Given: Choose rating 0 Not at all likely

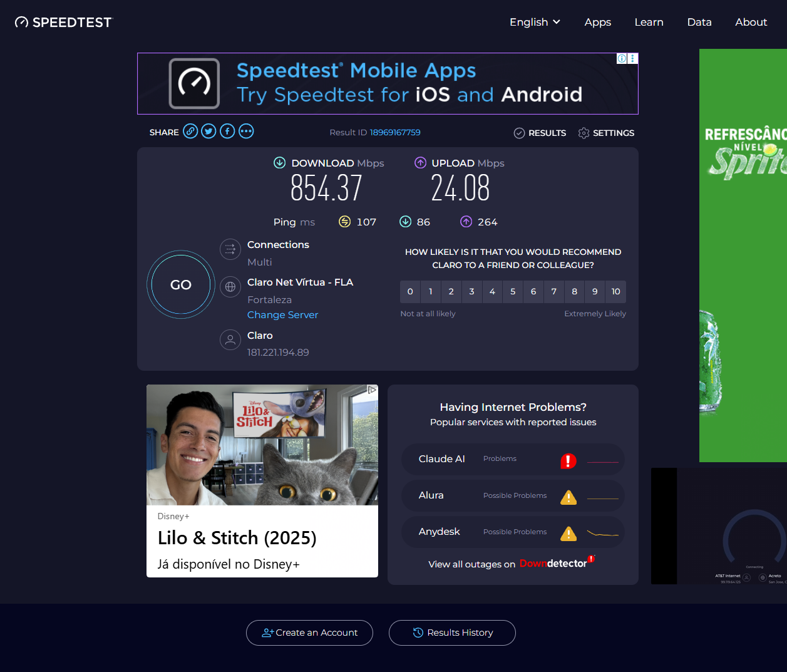Looking at the screenshot, I should [409, 292].
